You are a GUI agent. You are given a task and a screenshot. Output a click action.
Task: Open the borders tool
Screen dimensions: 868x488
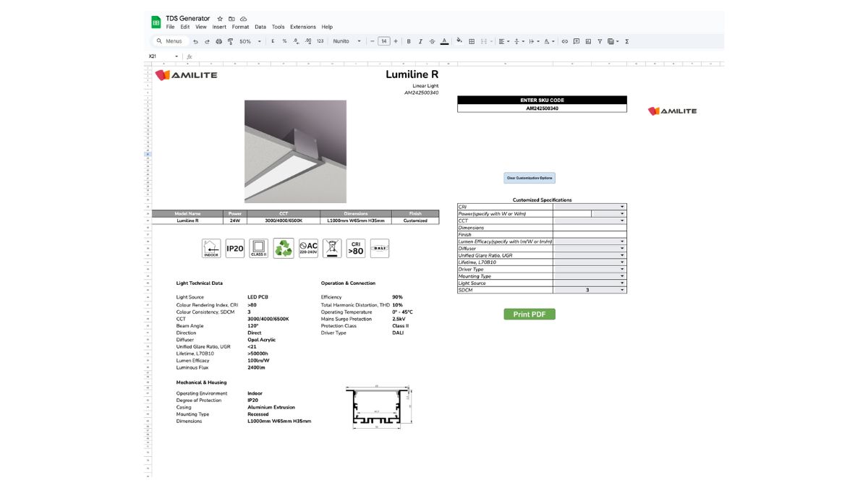click(x=472, y=41)
